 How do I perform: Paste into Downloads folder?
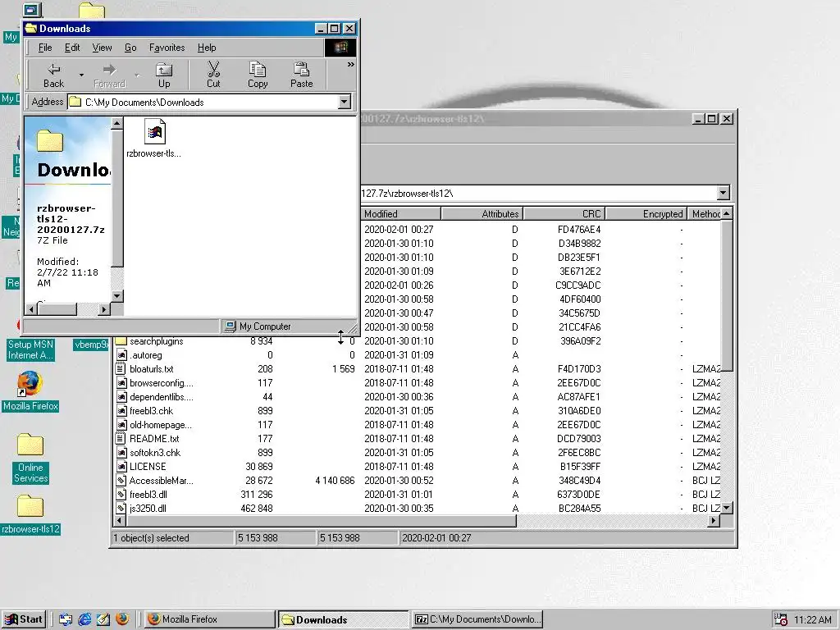tap(301, 75)
